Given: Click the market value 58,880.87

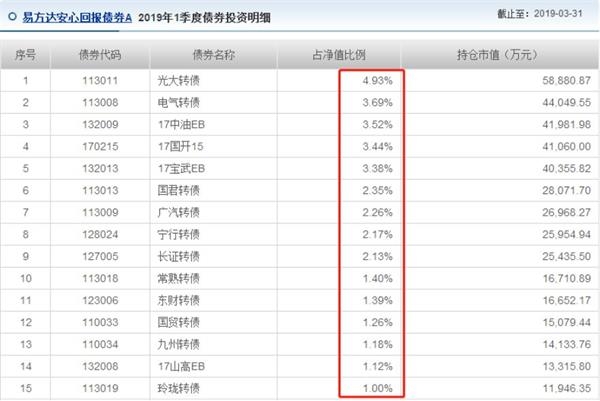Looking at the screenshot, I should 567,81.
